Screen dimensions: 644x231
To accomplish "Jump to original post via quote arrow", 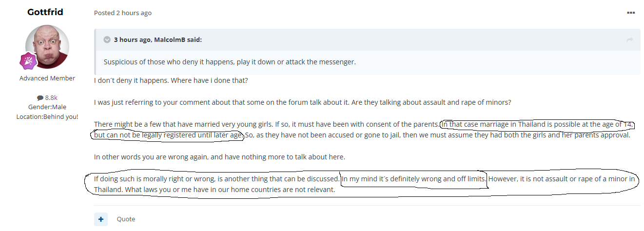I will (629, 40).
